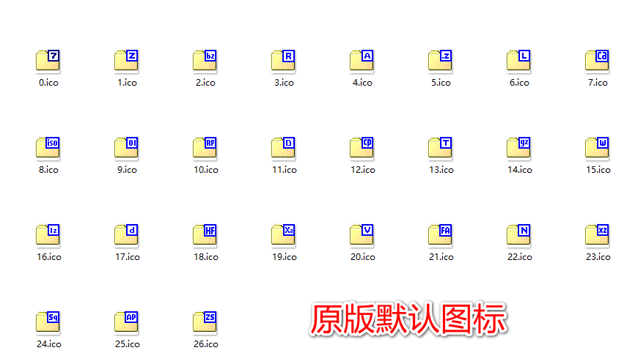The image size is (638, 364).
Task: Click the file name 3.ico
Action: tap(284, 83)
